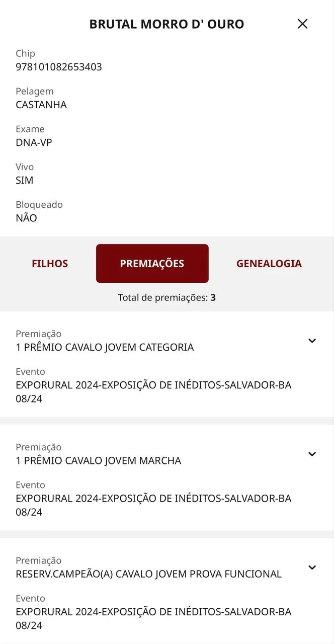
Task: Select the active PREMIAÇÕES tab
Action: [152, 263]
